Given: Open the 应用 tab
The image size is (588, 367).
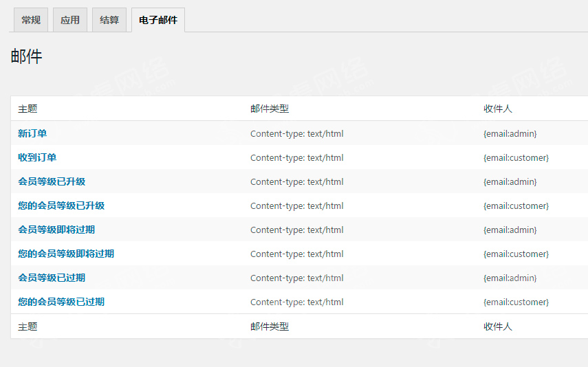Looking at the screenshot, I should tap(70, 21).
